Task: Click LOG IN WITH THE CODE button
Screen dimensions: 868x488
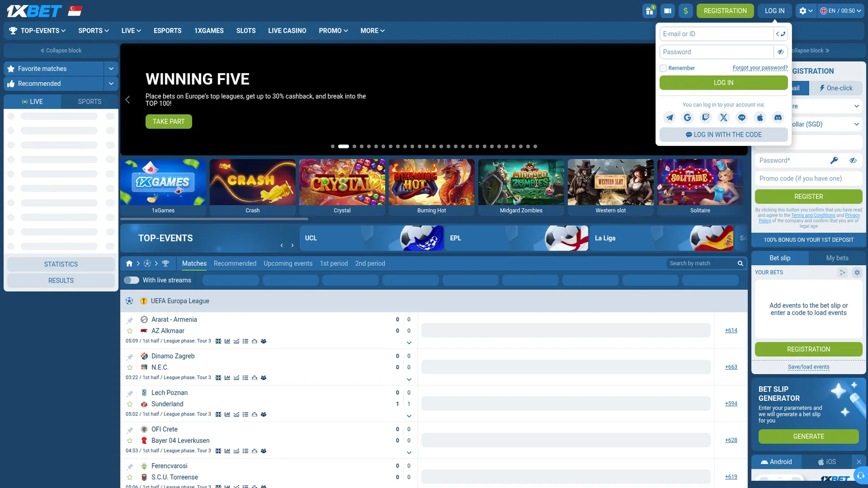Action: pos(723,134)
